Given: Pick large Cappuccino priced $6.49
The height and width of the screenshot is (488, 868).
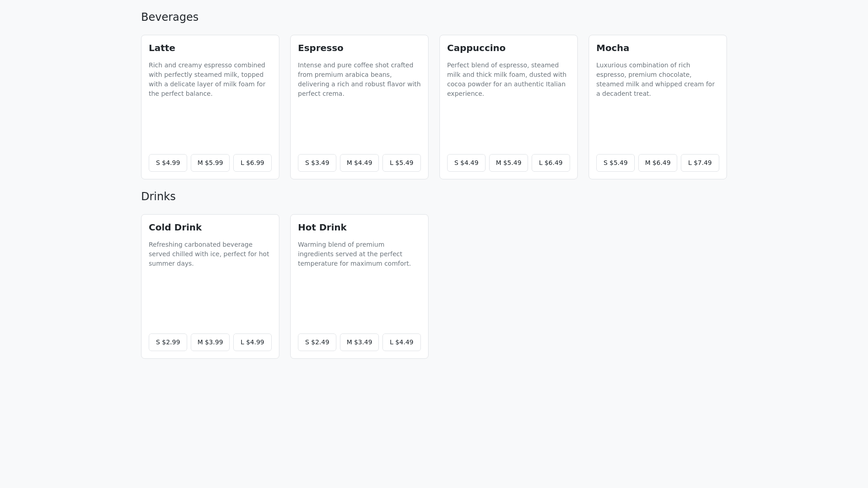Looking at the screenshot, I should (x=551, y=163).
